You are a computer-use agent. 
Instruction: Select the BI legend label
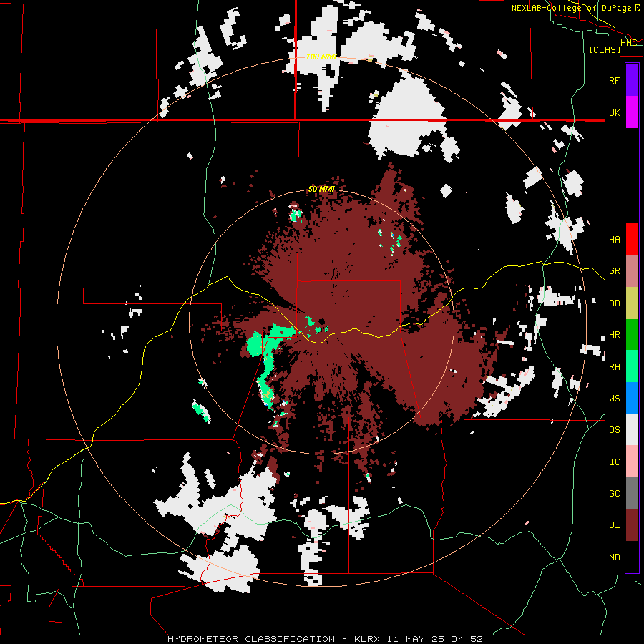(614, 525)
